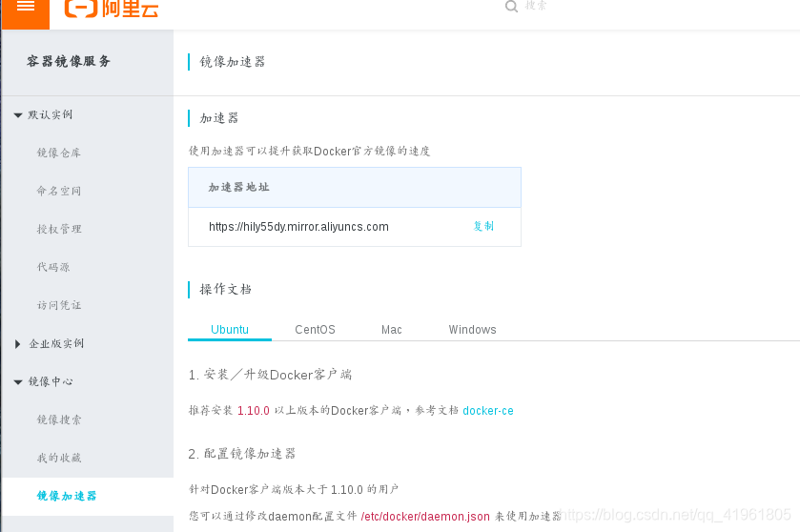Open 命名空间 in the sidebar
Screen dimensions: 800x532
[59, 191]
